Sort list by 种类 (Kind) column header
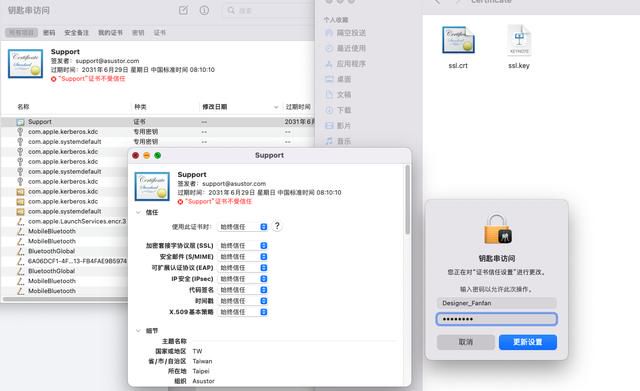The height and width of the screenshot is (391, 640). pyautogui.click(x=140, y=107)
